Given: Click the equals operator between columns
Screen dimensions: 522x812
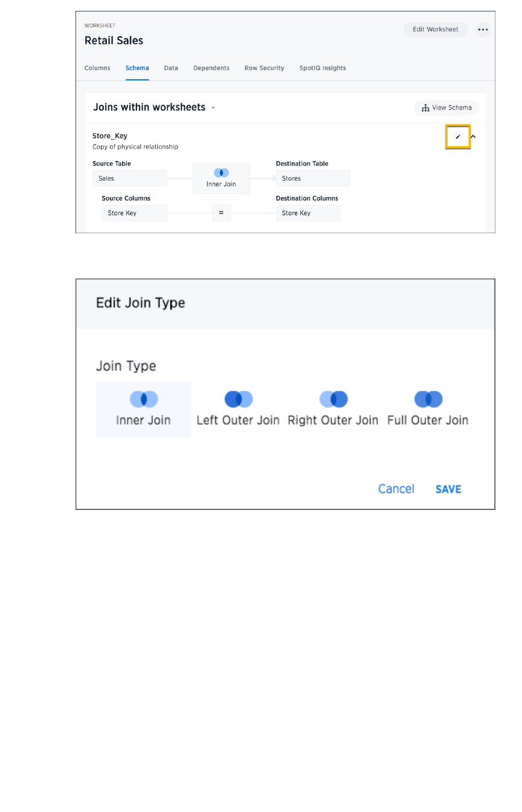Looking at the screenshot, I should pyautogui.click(x=221, y=213).
